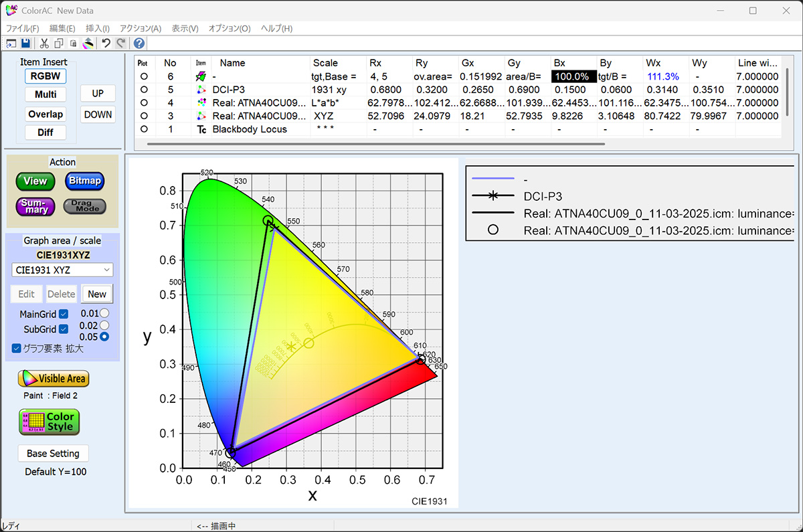Viewport: 803px width, 532px height.
Task: Select the 0.02 grid spacing radio button
Action: 104,325
